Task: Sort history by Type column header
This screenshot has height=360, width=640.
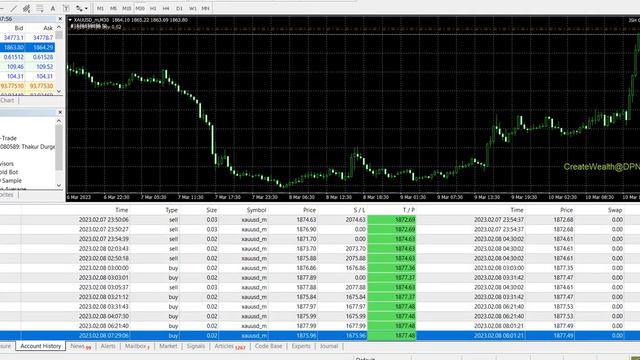Action: 171,210
